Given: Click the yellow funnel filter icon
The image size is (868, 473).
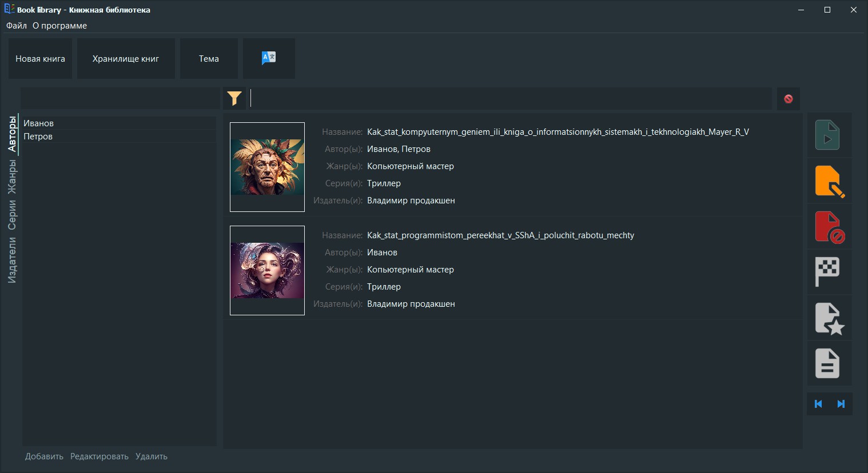Looking at the screenshot, I should pos(234,99).
